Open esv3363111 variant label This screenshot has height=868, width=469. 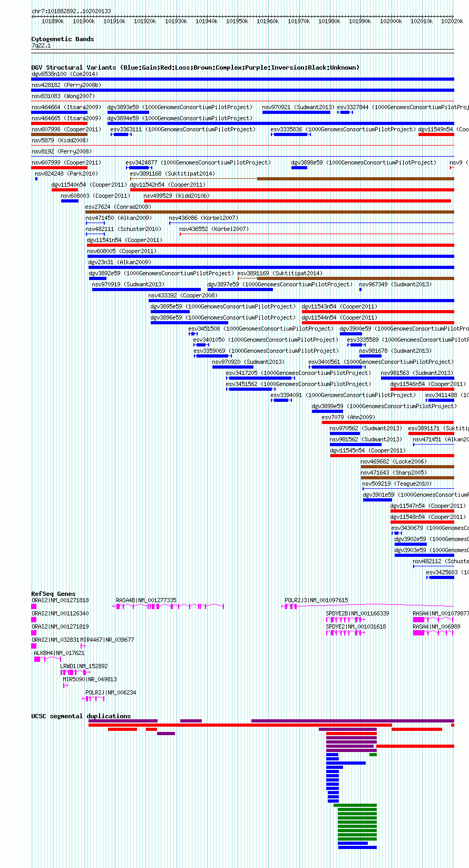point(183,129)
